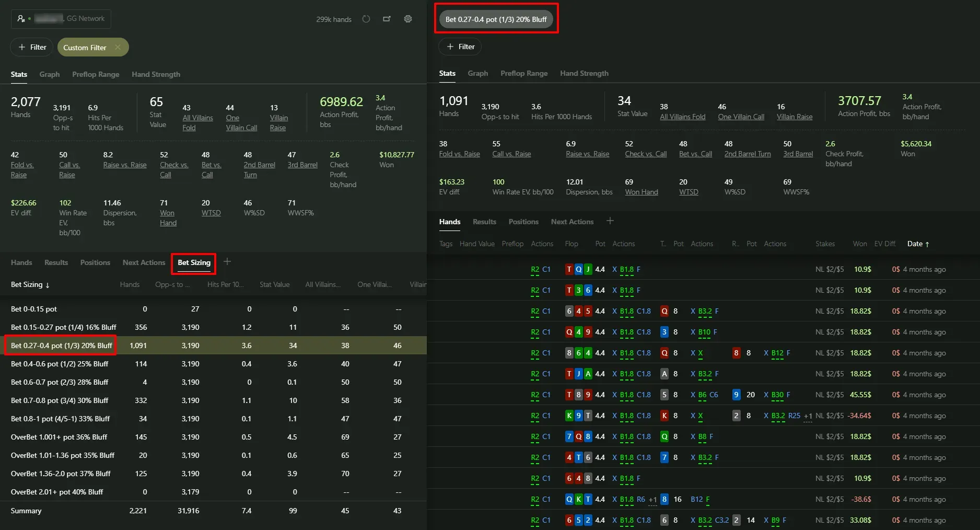The width and height of the screenshot is (980, 530).
Task: Click the plus icon beside right Next Actions tab
Action: pos(610,221)
